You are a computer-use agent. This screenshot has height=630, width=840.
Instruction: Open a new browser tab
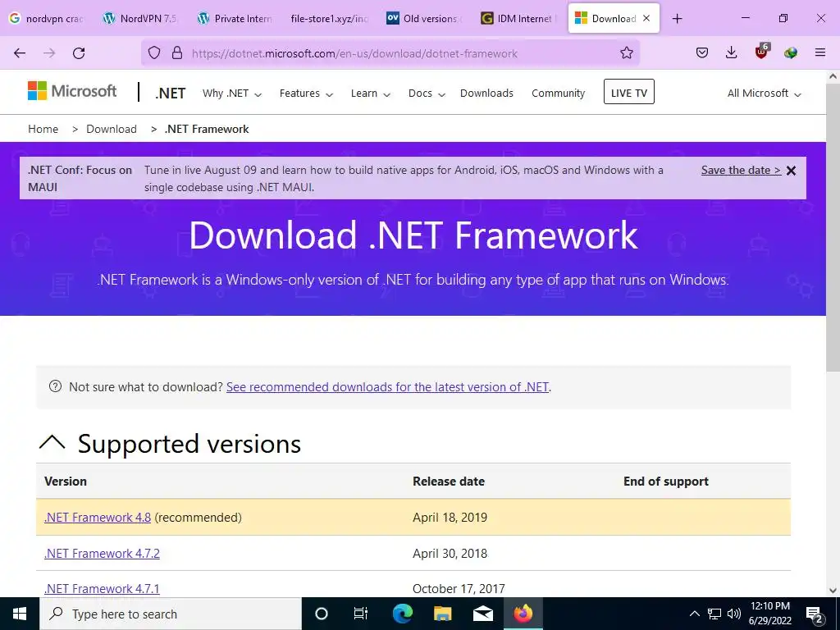pos(677,19)
